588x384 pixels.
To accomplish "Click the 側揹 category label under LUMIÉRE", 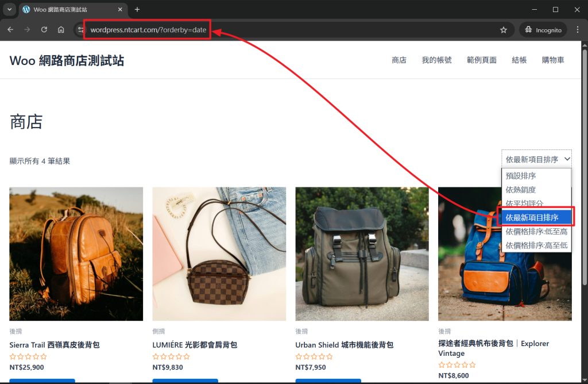I will click(158, 331).
